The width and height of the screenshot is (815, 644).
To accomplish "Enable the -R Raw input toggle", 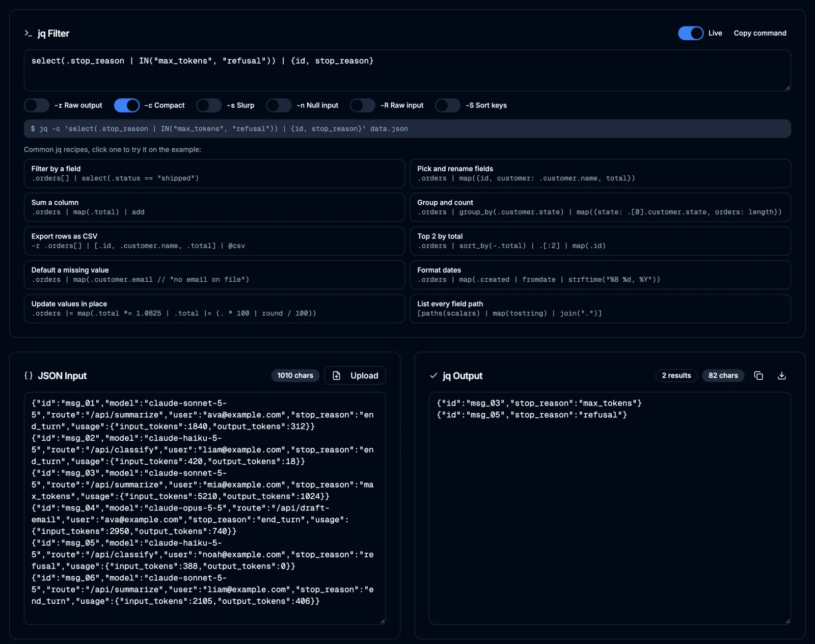I will 363,105.
